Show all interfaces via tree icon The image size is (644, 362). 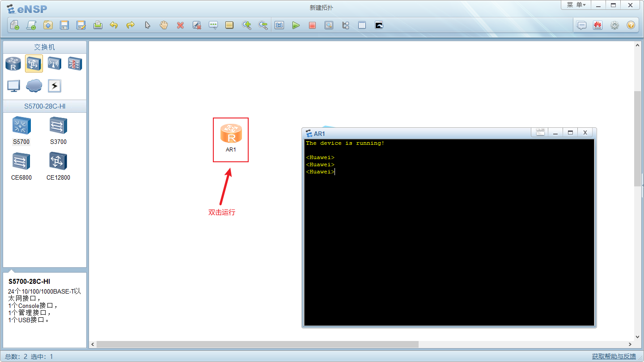tap(345, 25)
